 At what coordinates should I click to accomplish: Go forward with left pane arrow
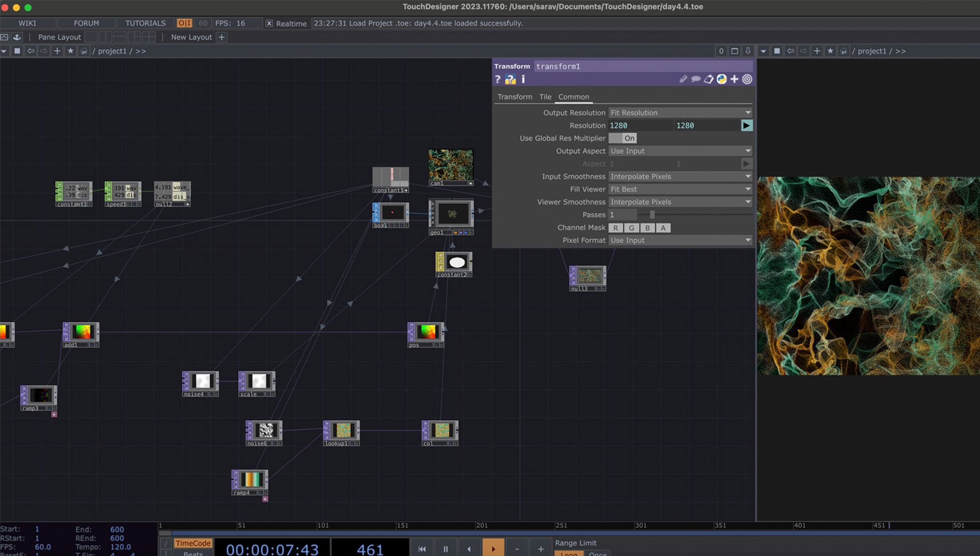pyautogui.click(x=44, y=51)
